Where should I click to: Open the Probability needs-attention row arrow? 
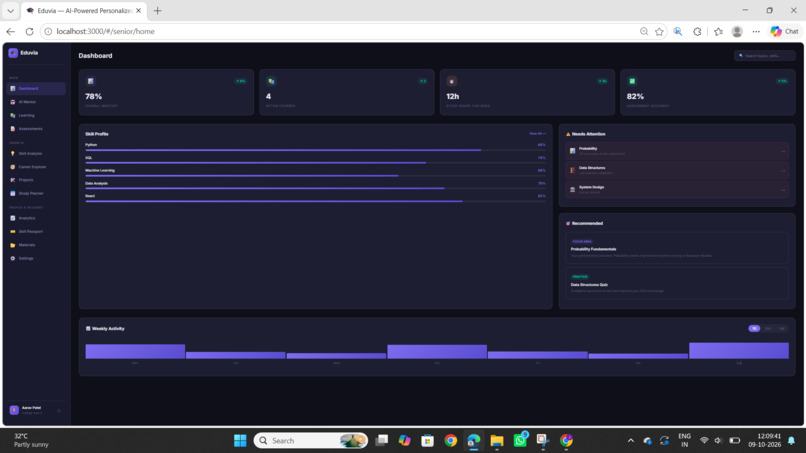783,151
